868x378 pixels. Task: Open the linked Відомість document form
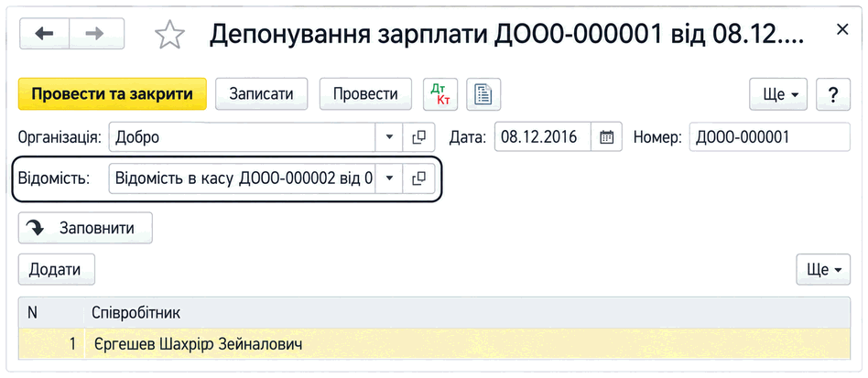point(419,178)
